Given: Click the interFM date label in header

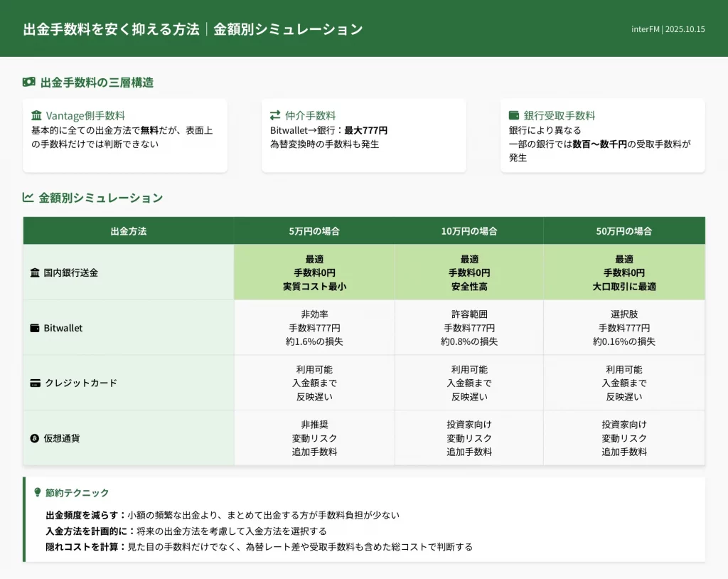Looking at the screenshot, I should point(668,29).
